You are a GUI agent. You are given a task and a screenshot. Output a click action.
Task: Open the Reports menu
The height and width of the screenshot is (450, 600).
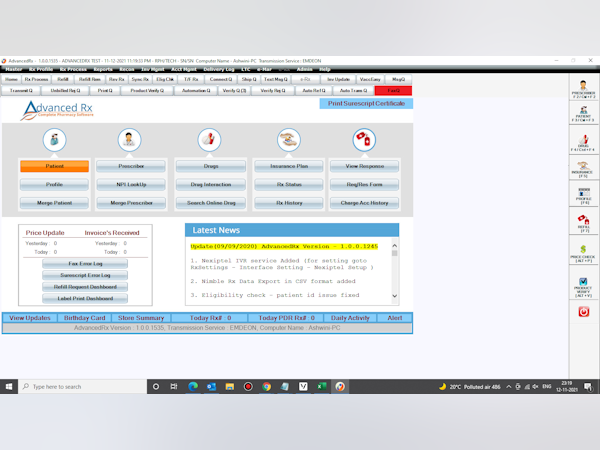tap(103, 69)
